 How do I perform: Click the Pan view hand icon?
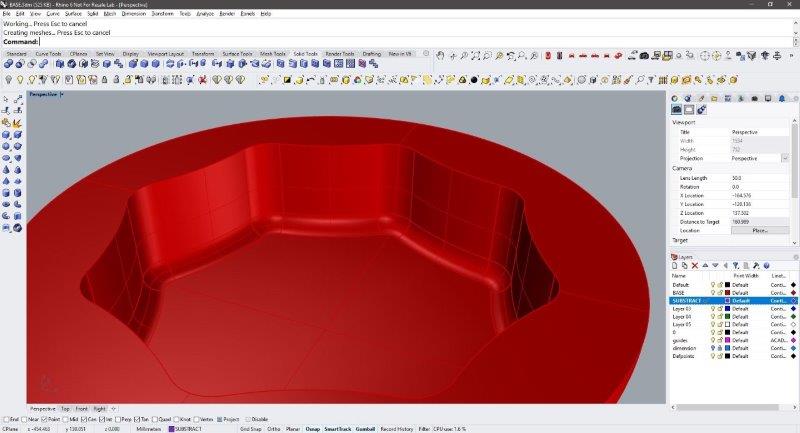tap(440, 56)
